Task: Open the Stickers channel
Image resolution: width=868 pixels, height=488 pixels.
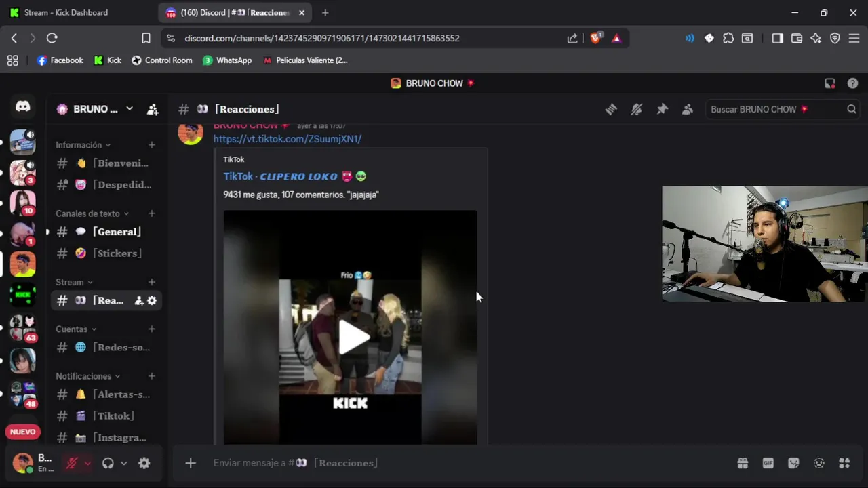Action: click(x=106, y=253)
